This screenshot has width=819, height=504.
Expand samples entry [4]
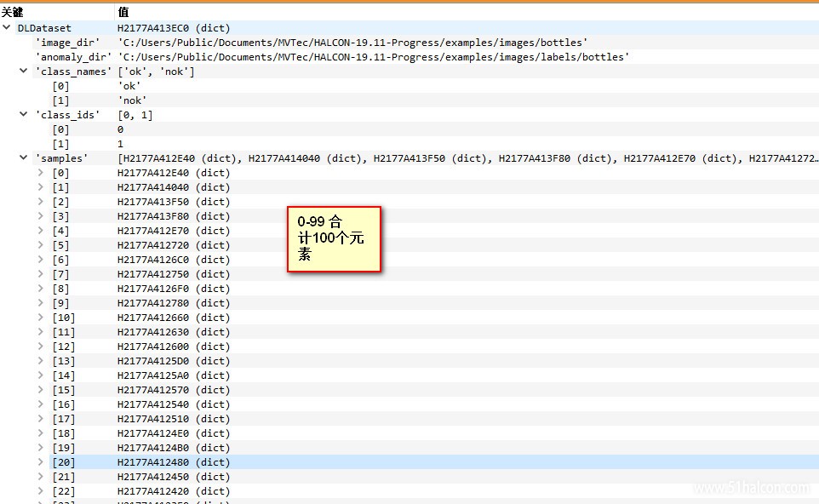[41, 231]
